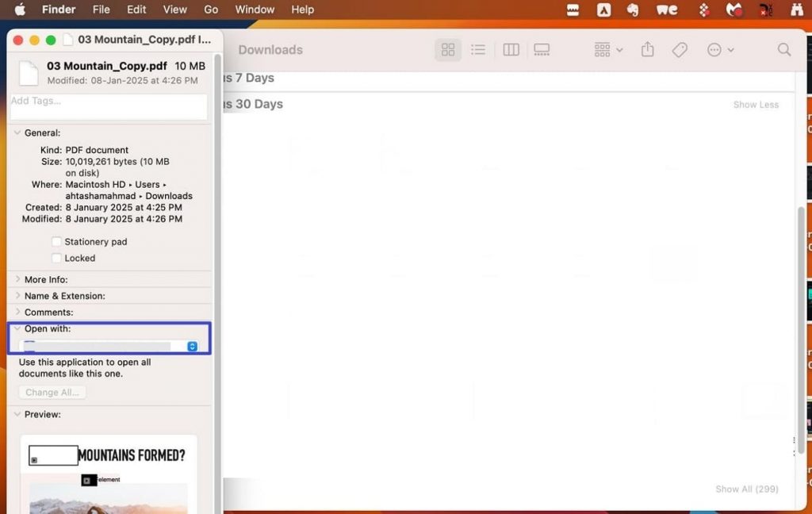Expand the Name & Extension section

point(17,295)
